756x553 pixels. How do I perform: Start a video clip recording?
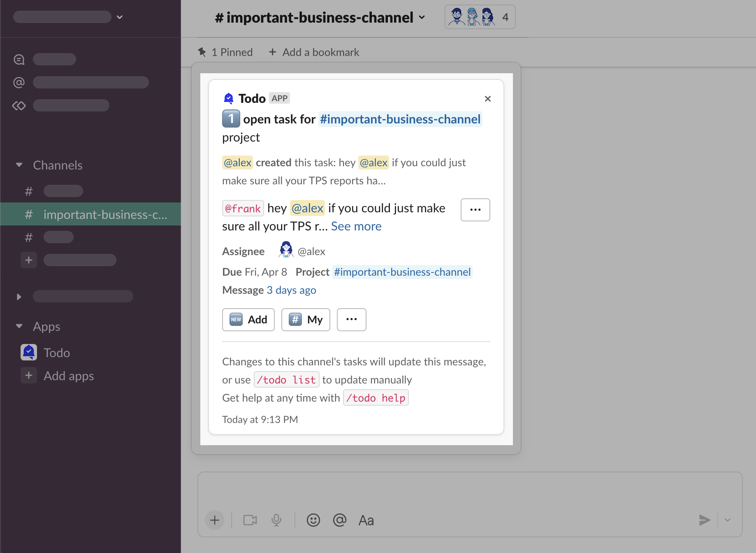coord(250,520)
